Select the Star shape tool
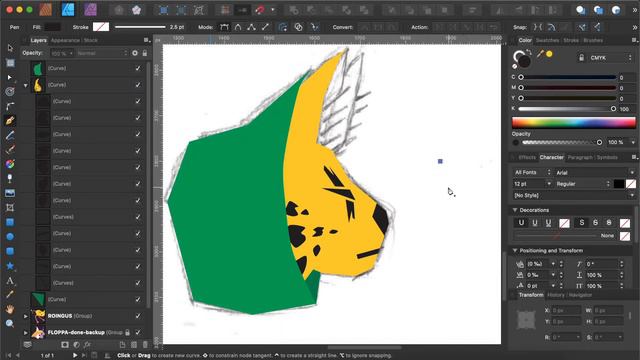Screen dimensions: 640x360 [x=10, y=266]
